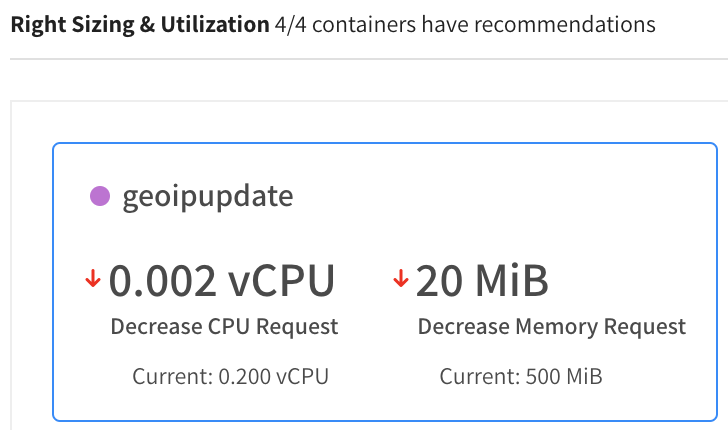Click the Current: 500 MiB text

[521, 377]
